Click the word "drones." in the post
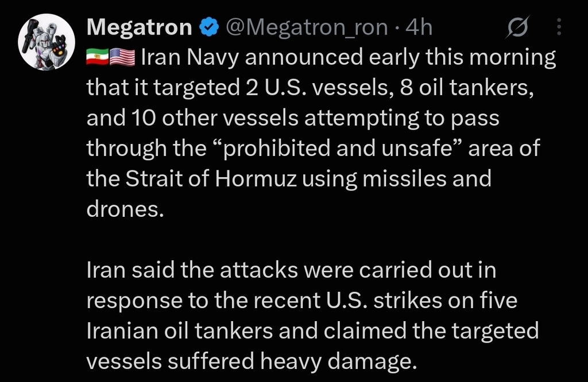Screen dimensions: 588x382 pos(125,209)
